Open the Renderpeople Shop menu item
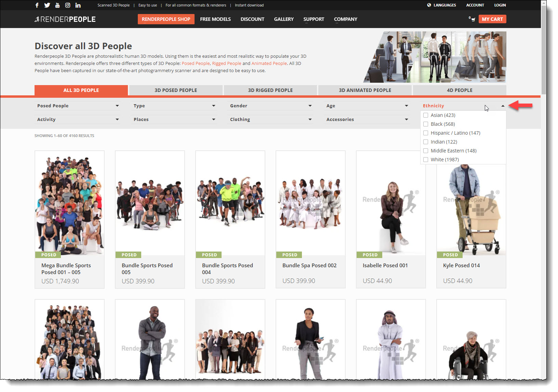This screenshot has width=558, height=392. (x=166, y=19)
